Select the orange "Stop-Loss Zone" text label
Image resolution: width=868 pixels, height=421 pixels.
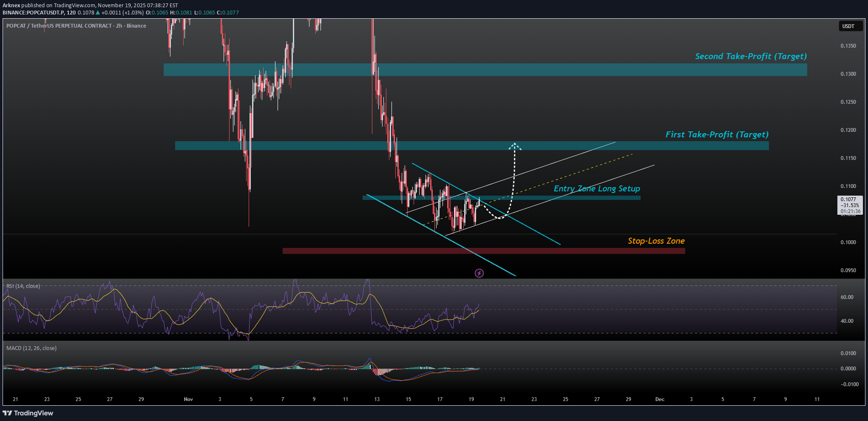coord(656,241)
